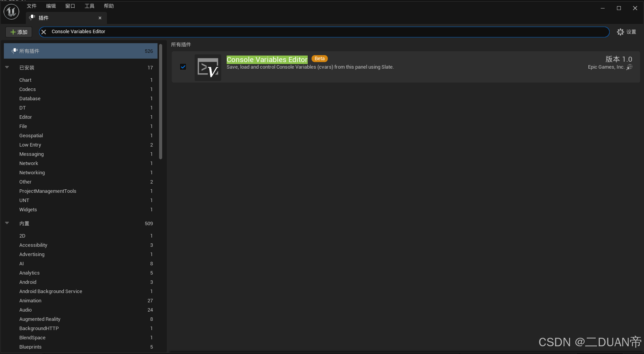The width and height of the screenshot is (644, 354).
Task: Click the 添加 add plugin button
Action: point(19,32)
